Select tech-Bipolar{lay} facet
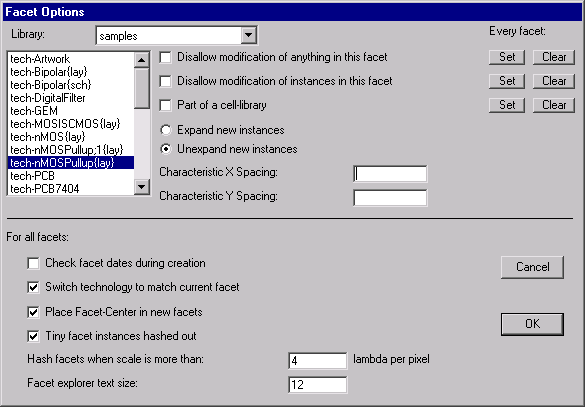The height and width of the screenshot is (407, 585). pyautogui.click(x=71, y=72)
